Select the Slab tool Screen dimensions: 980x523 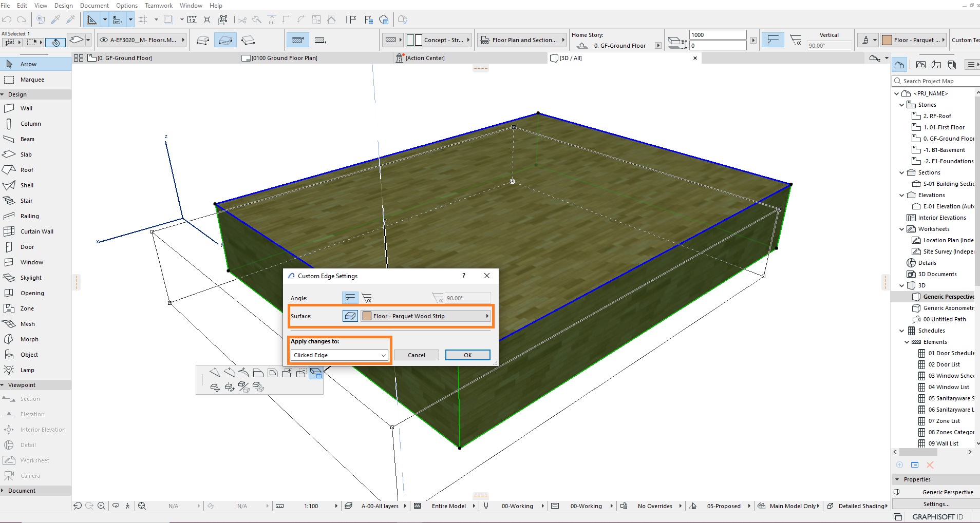35,154
